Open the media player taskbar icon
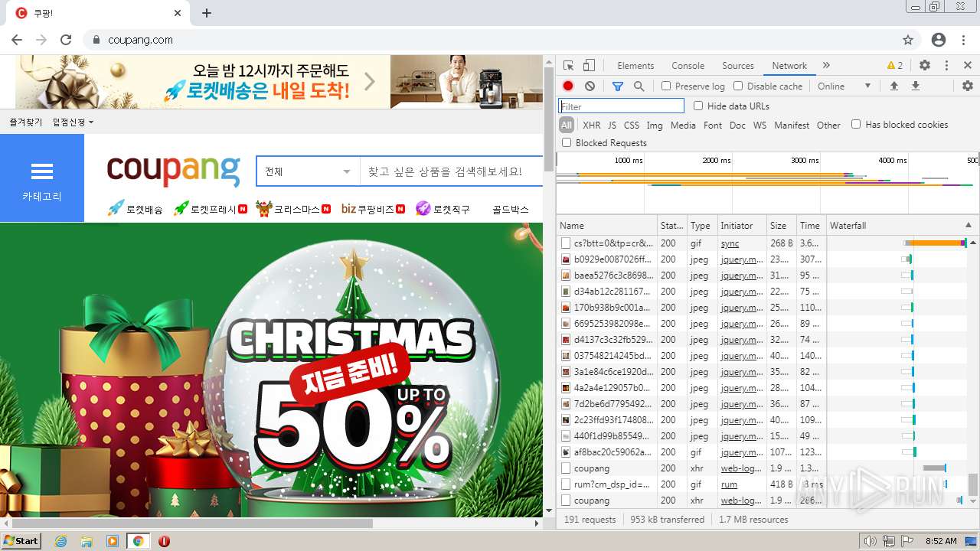 tap(113, 541)
